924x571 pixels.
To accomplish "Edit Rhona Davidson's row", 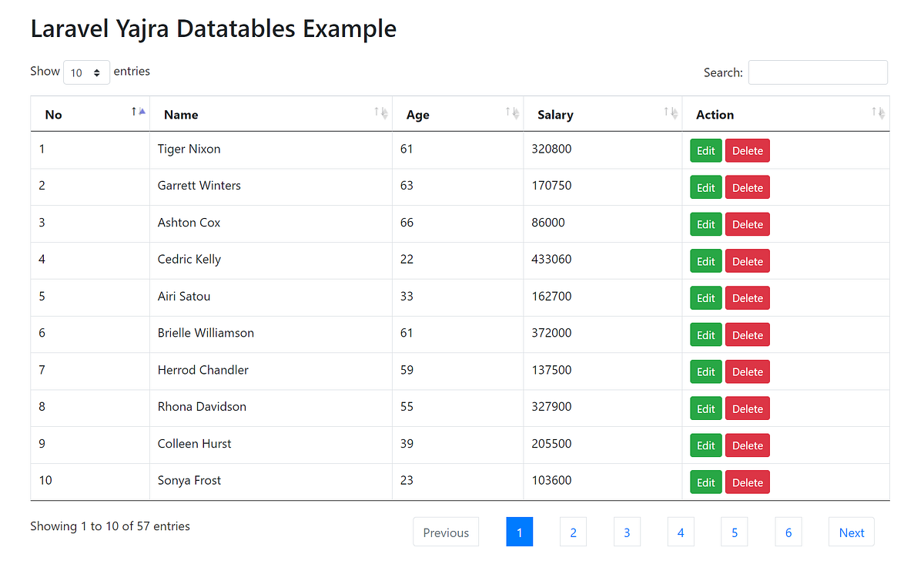I will click(706, 409).
